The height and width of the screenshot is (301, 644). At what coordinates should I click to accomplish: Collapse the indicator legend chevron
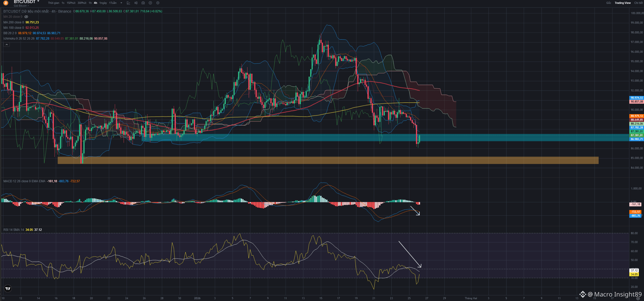[7, 44]
